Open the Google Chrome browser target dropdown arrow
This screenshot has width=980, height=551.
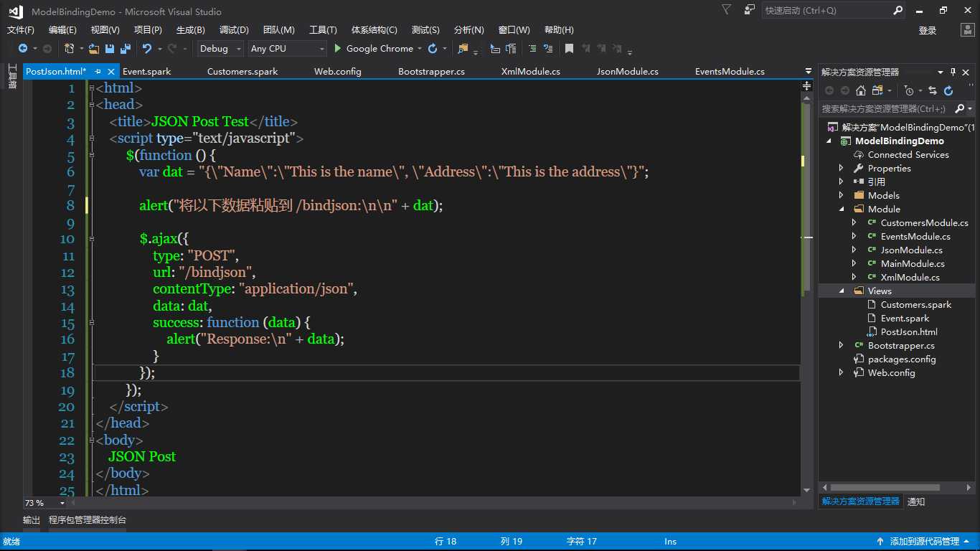point(419,49)
